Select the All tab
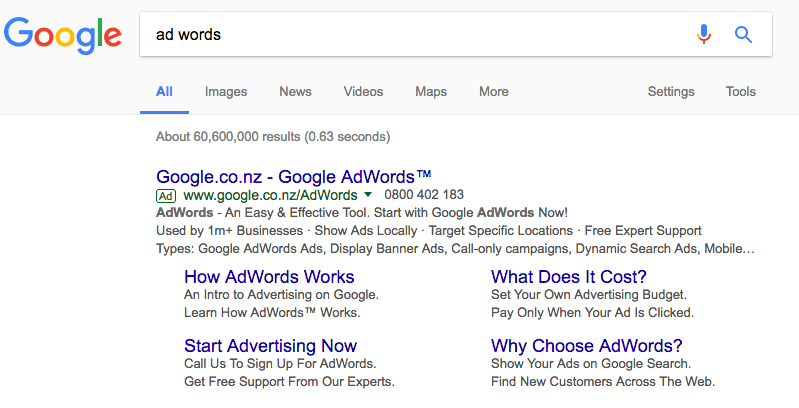Screen dimensions: 799x408 tap(164, 92)
